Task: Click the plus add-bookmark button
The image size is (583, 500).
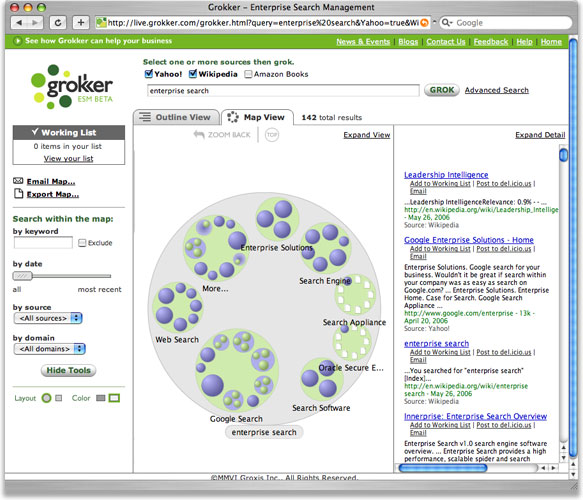Action: coord(81,23)
